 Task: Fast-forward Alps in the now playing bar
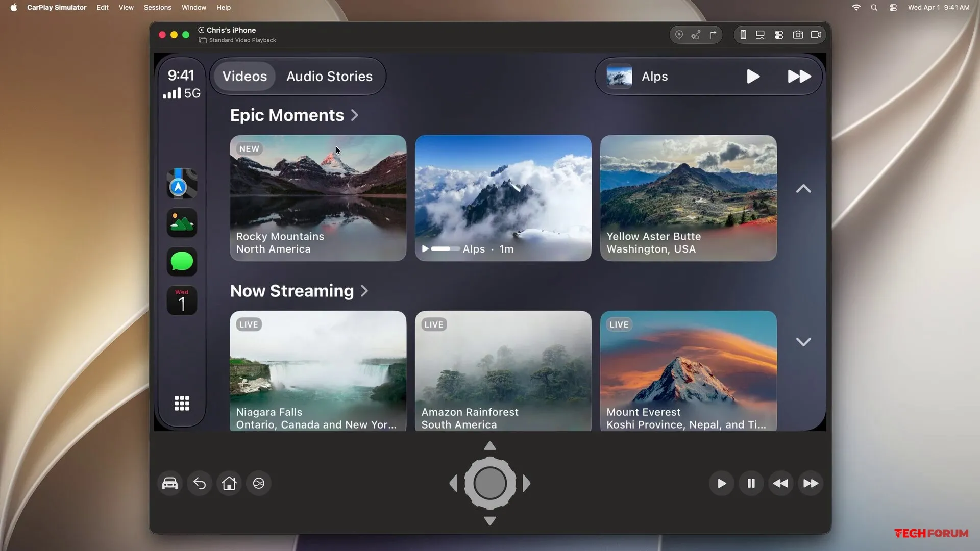(799, 77)
